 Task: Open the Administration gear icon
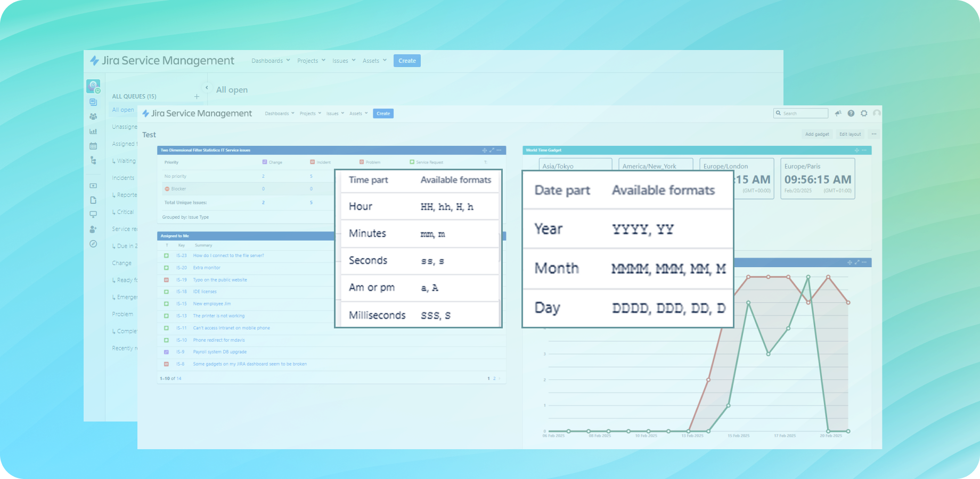tap(864, 113)
